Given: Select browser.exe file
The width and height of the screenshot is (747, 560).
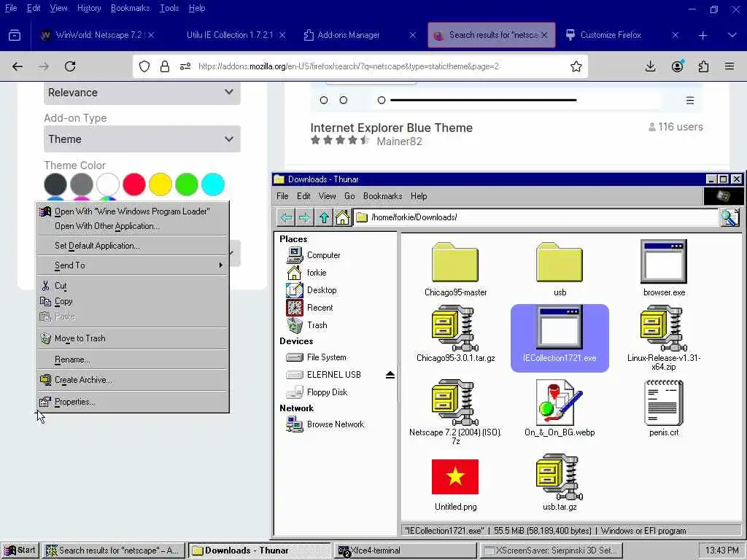Looking at the screenshot, I should tap(664, 269).
